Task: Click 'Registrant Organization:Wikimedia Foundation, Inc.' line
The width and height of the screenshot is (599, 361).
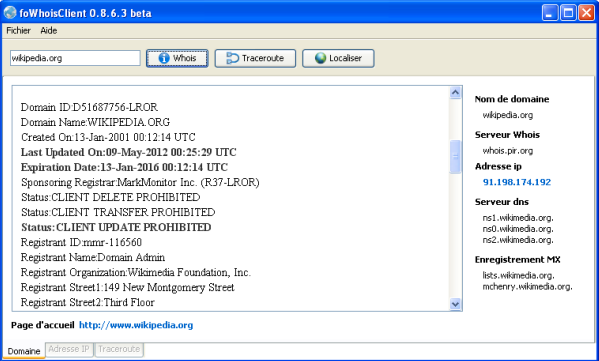Action: (136, 272)
